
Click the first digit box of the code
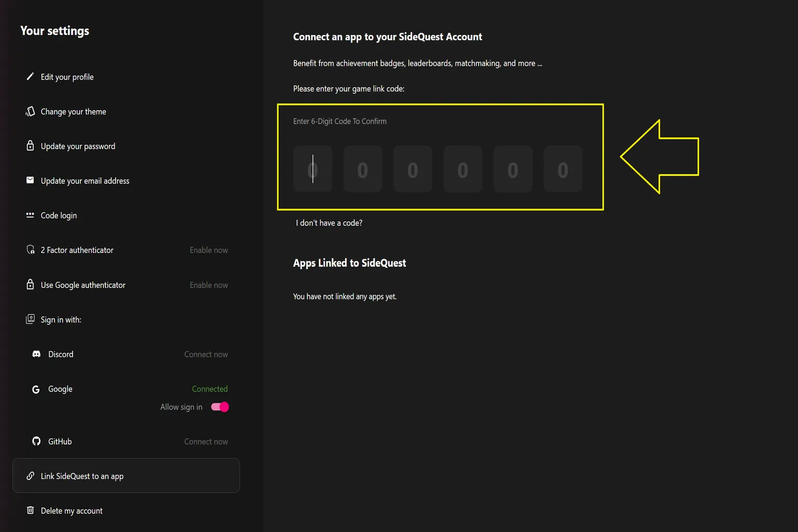(313, 169)
